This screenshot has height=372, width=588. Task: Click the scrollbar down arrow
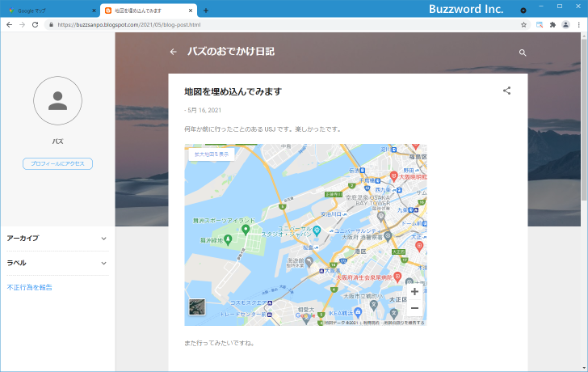pyautogui.click(x=584, y=368)
